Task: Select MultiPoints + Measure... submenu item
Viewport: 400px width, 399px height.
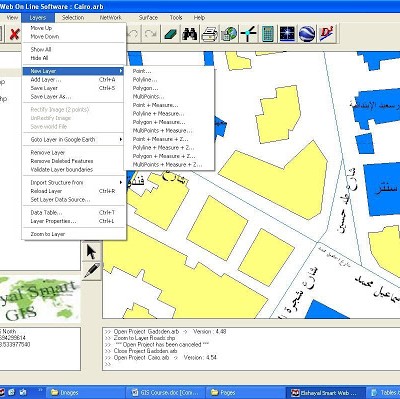Action: [169, 131]
